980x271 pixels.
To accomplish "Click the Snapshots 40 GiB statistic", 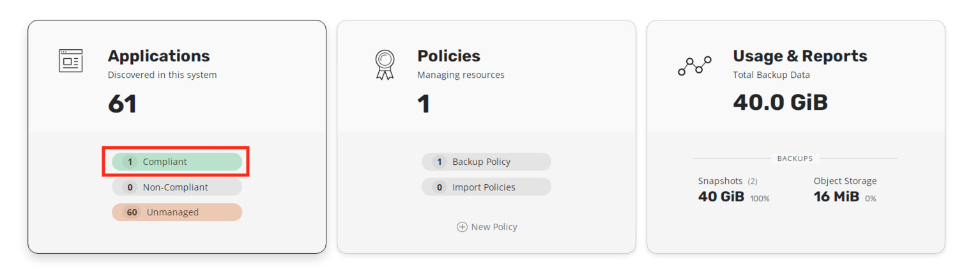I will click(721, 197).
